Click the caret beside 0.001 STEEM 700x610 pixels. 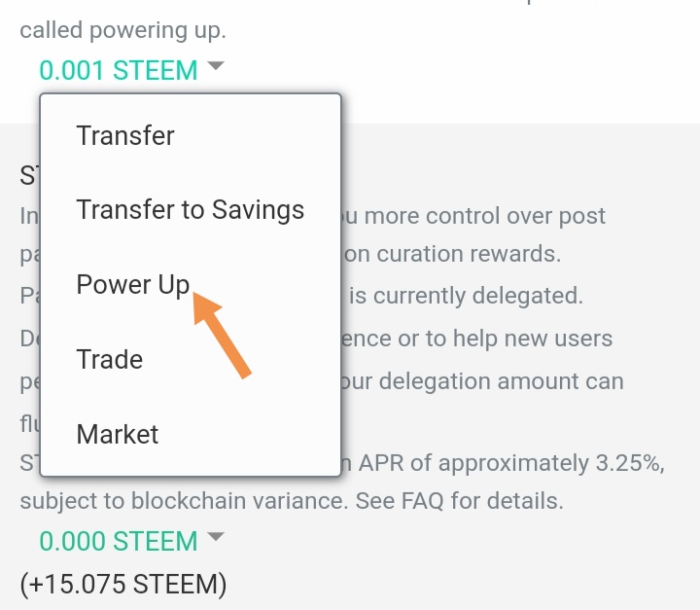coord(216,67)
